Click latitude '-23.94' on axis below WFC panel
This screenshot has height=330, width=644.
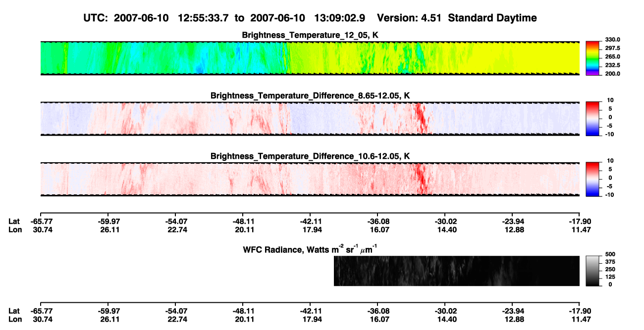click(512, 311)
